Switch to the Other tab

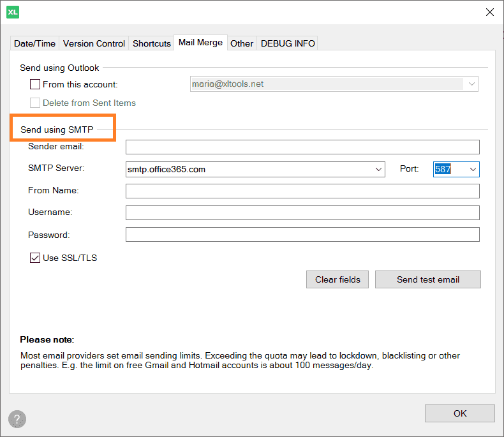(x=242, y=43)
